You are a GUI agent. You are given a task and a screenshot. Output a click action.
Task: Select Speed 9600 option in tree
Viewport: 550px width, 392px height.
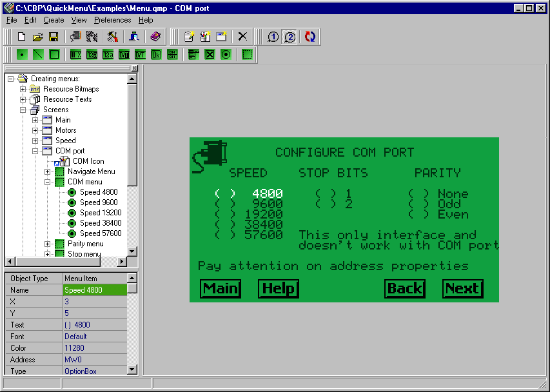pyautogui.click(x=99, y=202)
